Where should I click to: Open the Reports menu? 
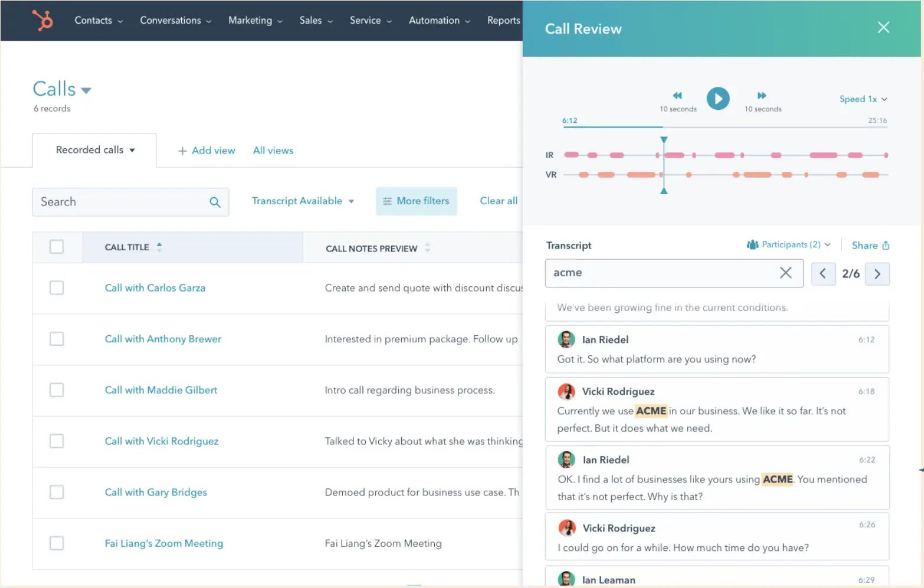point(504,21)
